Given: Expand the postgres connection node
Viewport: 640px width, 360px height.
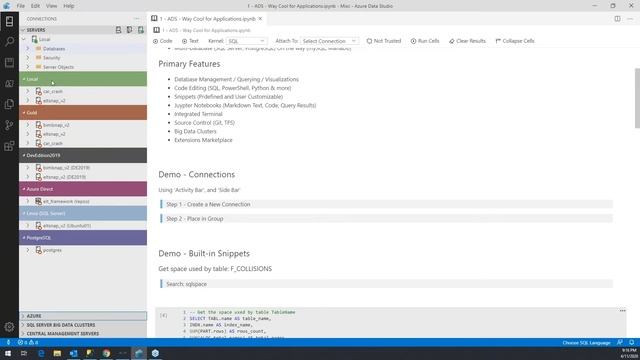Looking at the screenshot, I should [x=28, y=250].
